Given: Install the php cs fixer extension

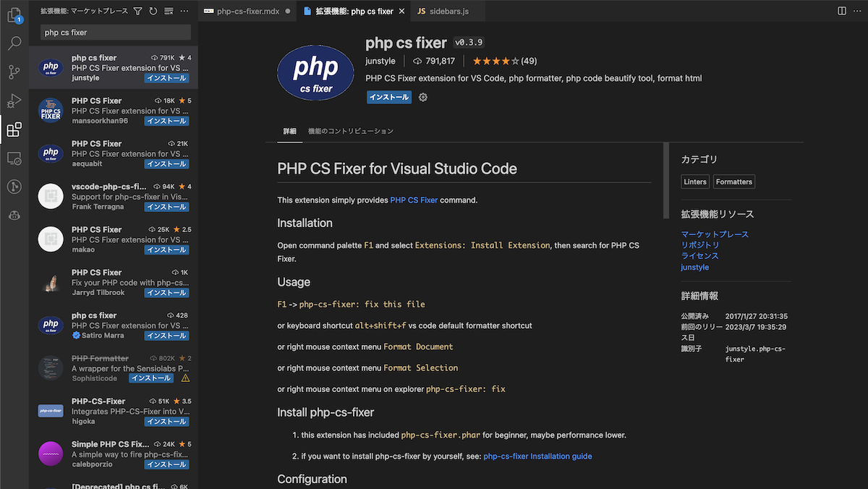Looking at the screenshot, I should click(x=388, y=96).
